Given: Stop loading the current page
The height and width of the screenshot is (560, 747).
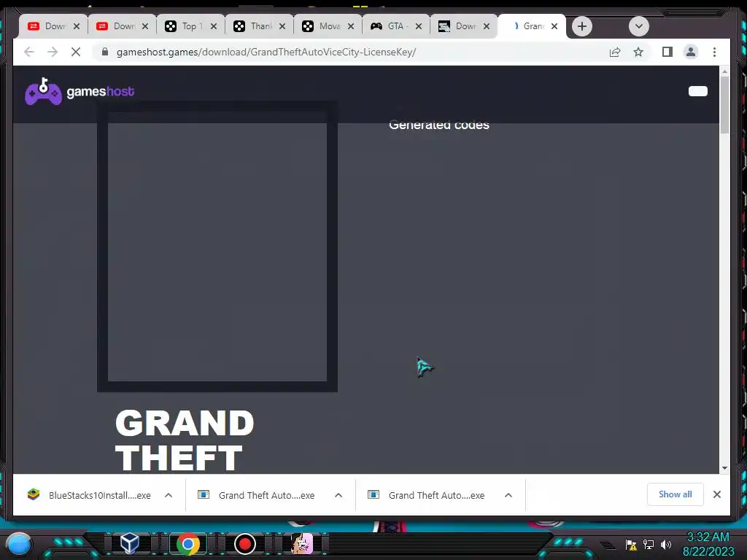Looking at the screenshot, I should click(x=76, y=52).
